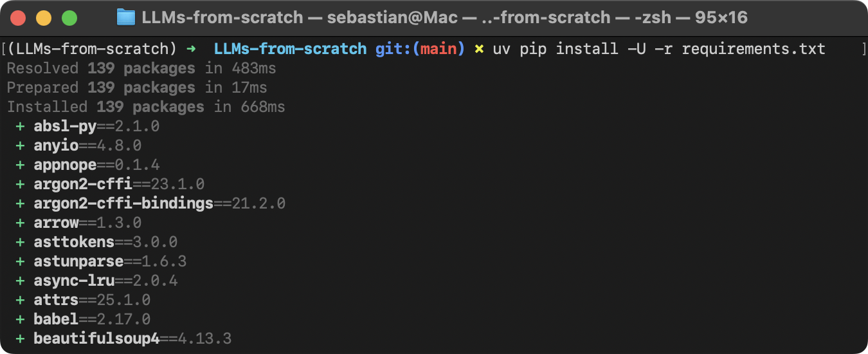Click the Installed 139 packages line
Viewport: 868px width, 354px height.
tap(146, 107)
